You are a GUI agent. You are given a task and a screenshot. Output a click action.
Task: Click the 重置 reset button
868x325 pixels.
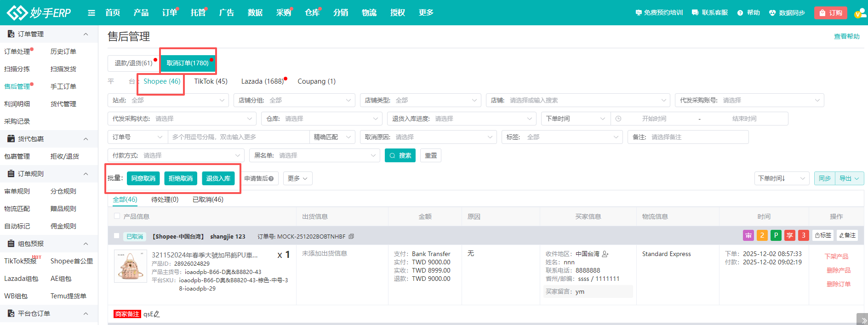point(431,155)
